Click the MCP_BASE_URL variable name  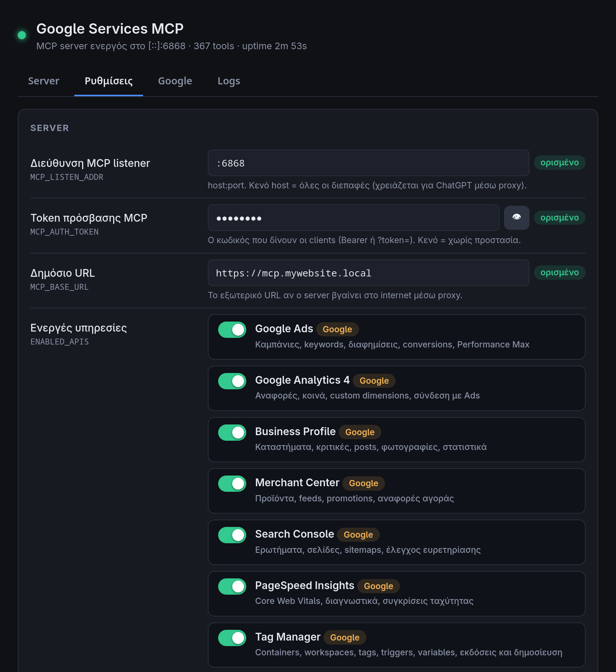pos(60,287)
